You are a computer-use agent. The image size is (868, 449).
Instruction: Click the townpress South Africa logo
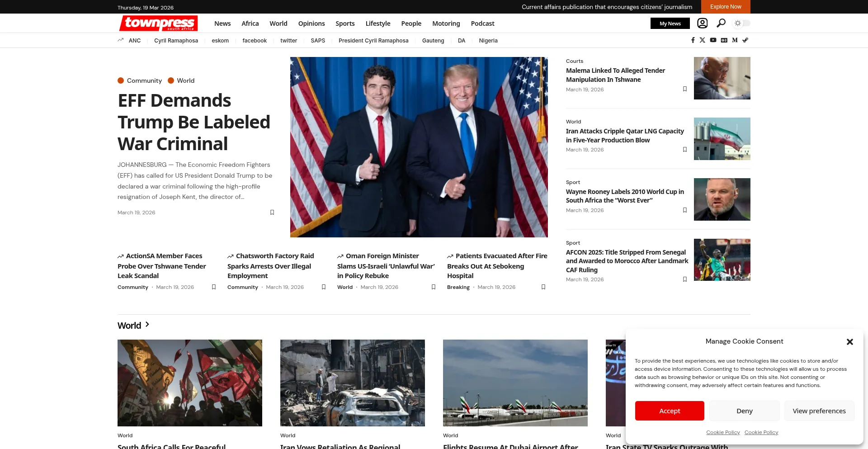pos(159,23)
